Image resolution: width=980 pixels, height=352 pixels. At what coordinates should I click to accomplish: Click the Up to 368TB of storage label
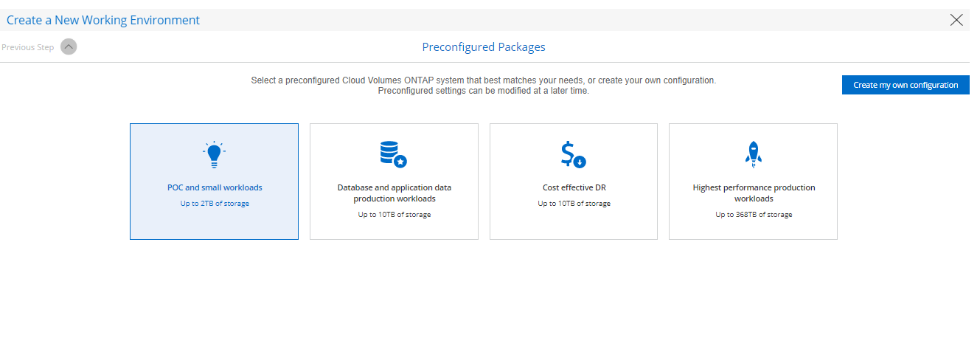pyautogui.click(x=754, y=215)
